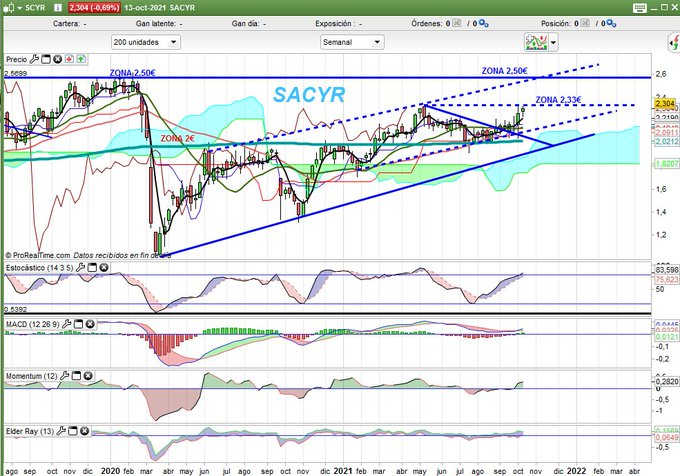Click the red price change badge 2,304 (-0,69%)
This screenshot has width=680, height=476.
94,8
